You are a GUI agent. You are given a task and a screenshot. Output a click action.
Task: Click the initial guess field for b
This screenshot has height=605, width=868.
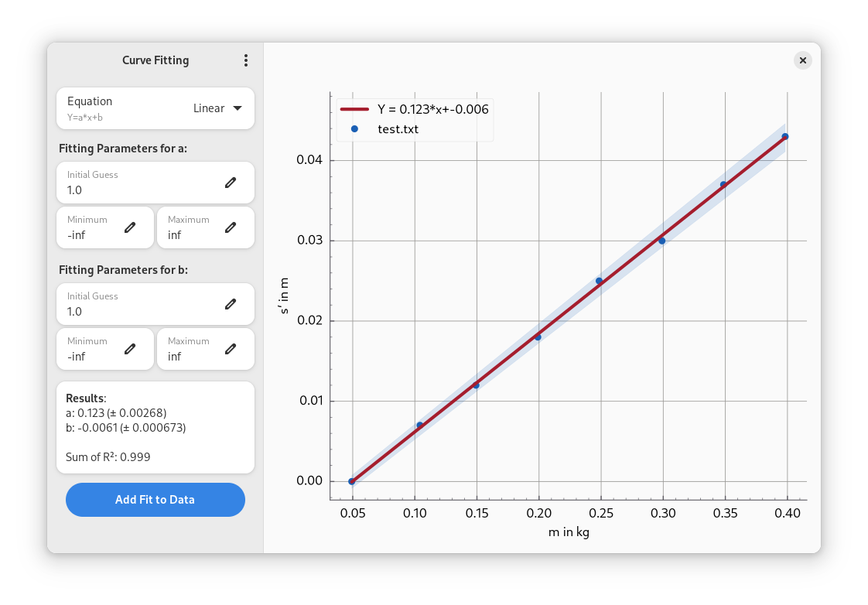pyautogui.click(x=139, y=305)
